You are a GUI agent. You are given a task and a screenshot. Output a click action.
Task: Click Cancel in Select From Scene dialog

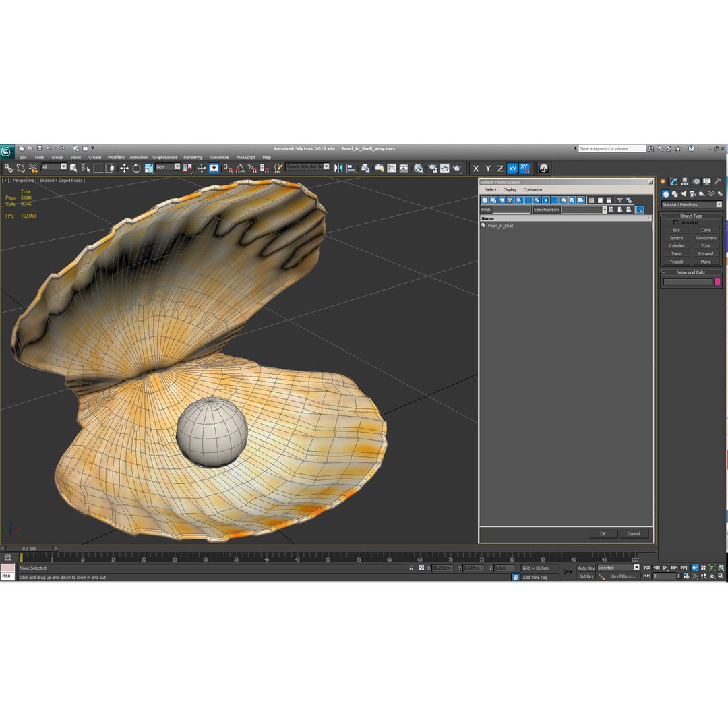click(x=633, y=533)
